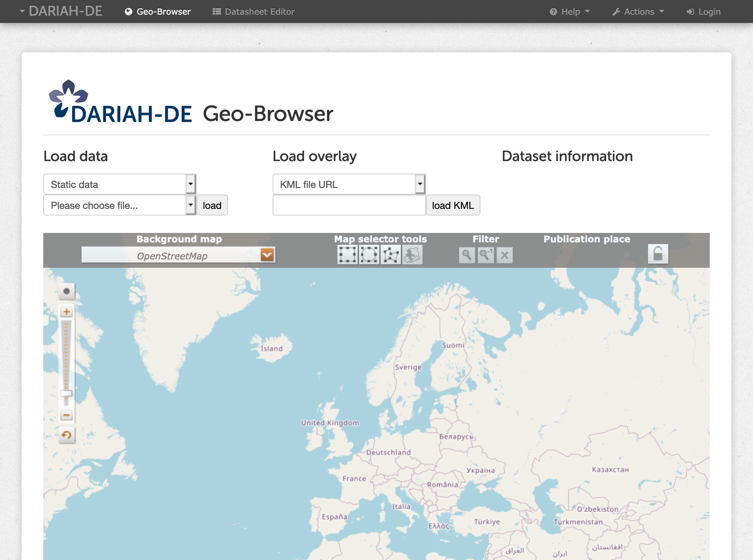Screen dimensions: 753x560
Task: Click the Login link
Action: tap(703, 12)
